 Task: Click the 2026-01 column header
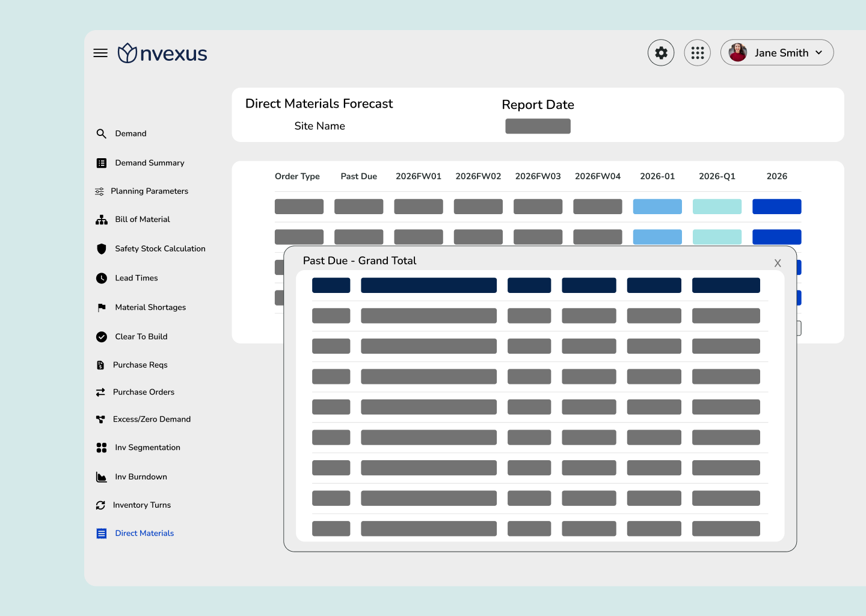pos(657,176)
